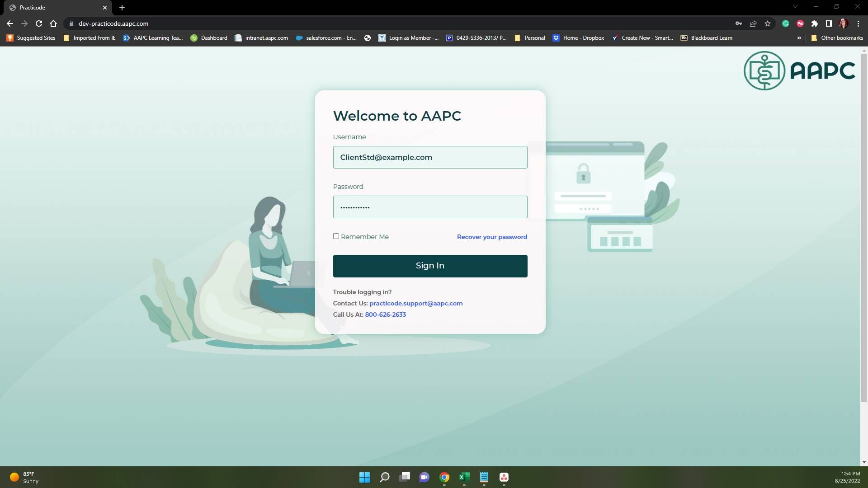Open the Personal bookmarks folder
Image resolution: width=868 pixels, height=488 pixels.
[x=530, y=38]
